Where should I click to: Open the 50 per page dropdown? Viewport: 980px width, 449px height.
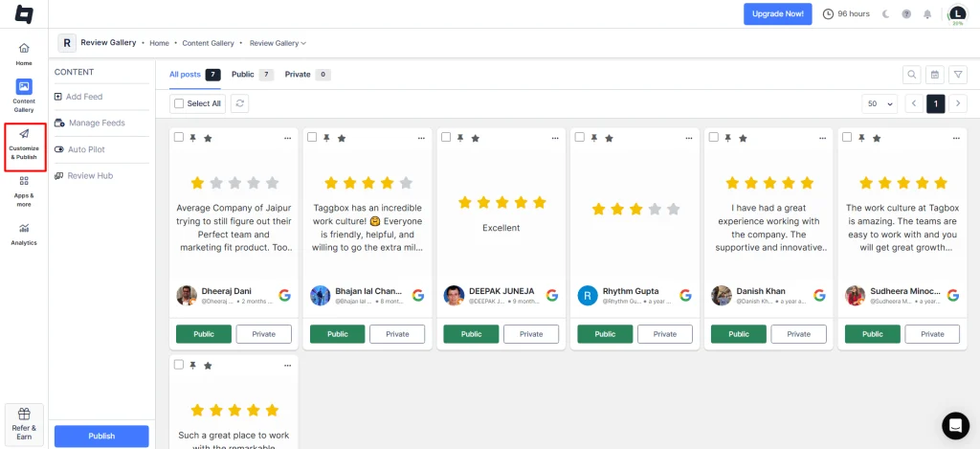[880, 103]
